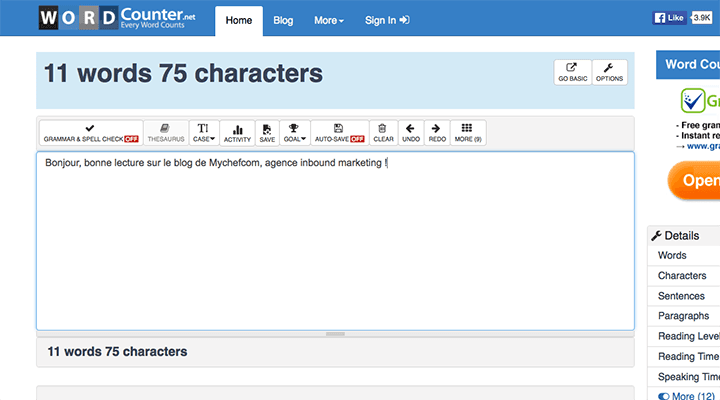
Task: Select Reading Time in Details panel
Action: coord(684,356)
